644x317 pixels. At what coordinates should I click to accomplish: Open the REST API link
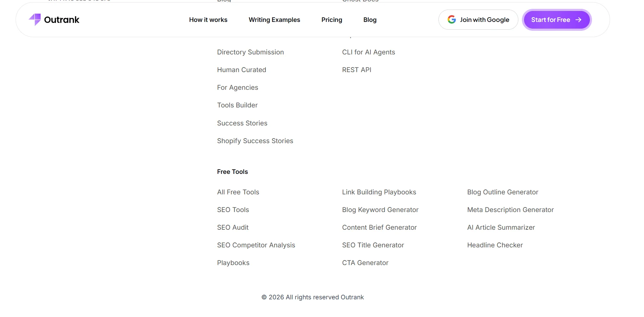tap(357, 70)
